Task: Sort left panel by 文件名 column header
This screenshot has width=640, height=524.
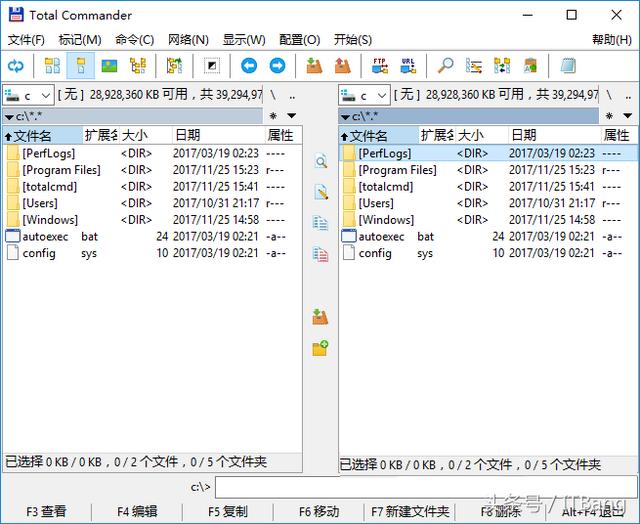Action: point(42,135)
